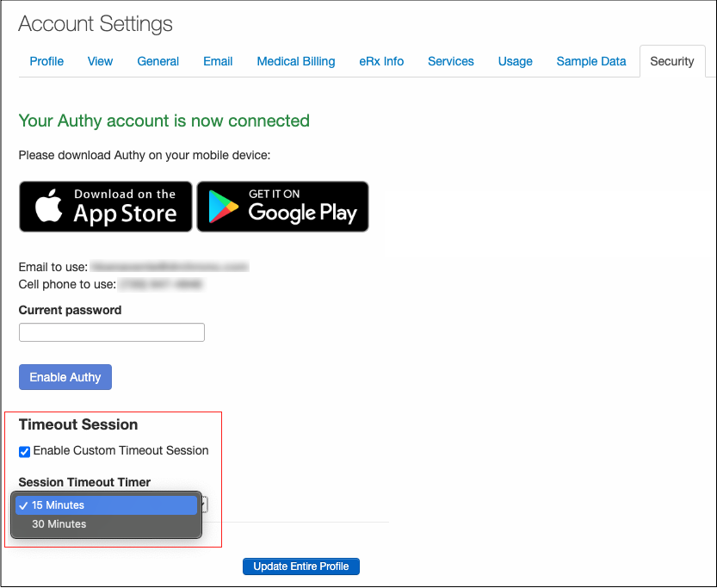Open the Sample Data tab
Viewport: 717px width, 588px height.
(x=591, y=61)
